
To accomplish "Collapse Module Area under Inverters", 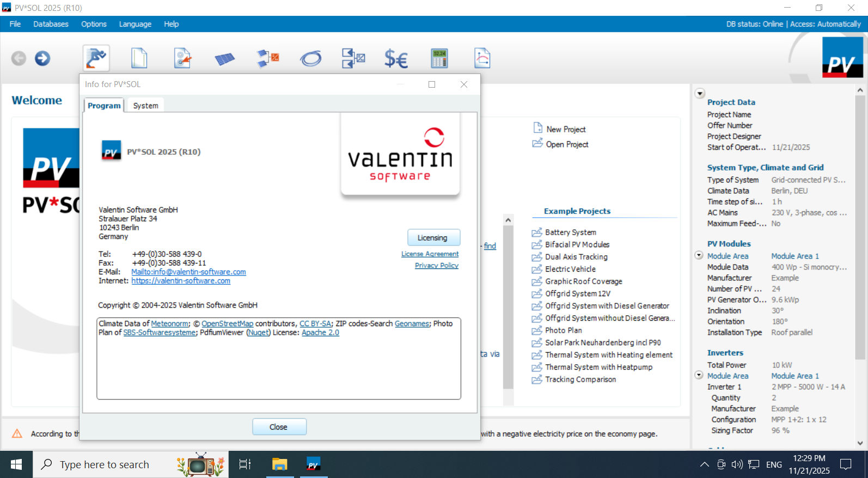I will click(699, 375).
